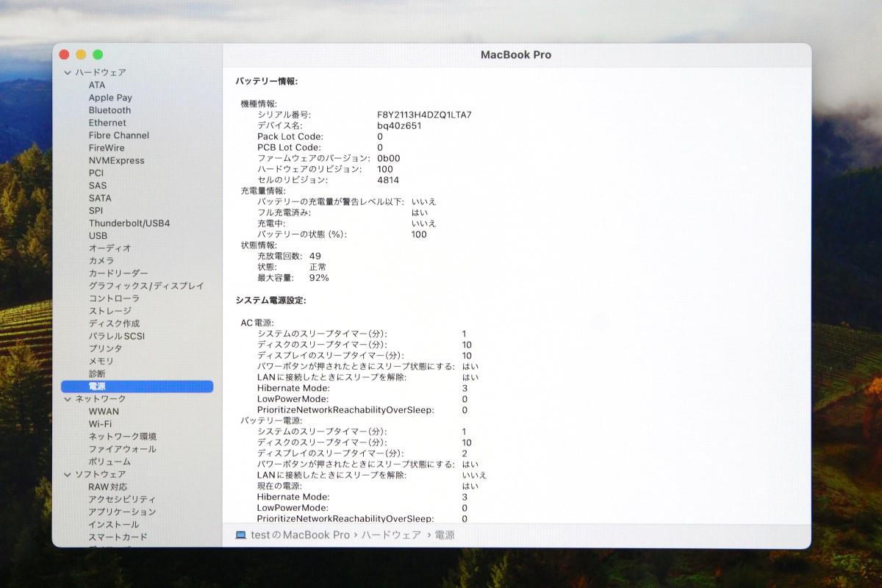Select アプリケーション in the sidebar

tap(122, 512)
